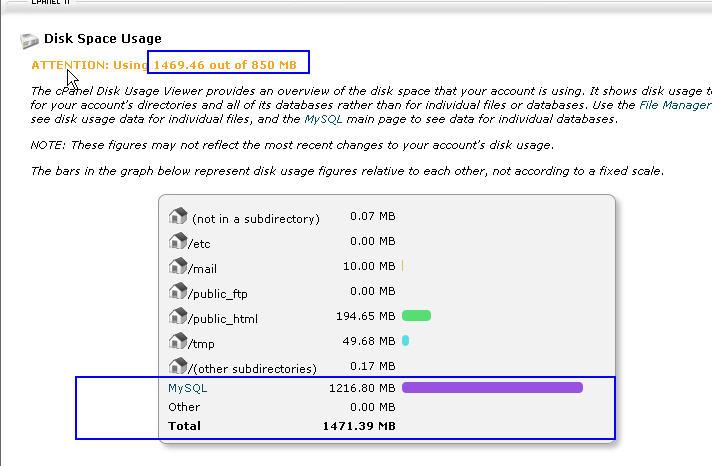Select the /mail directory label
The width and height of the screenshot is (712, 466).
pos(202,269)
